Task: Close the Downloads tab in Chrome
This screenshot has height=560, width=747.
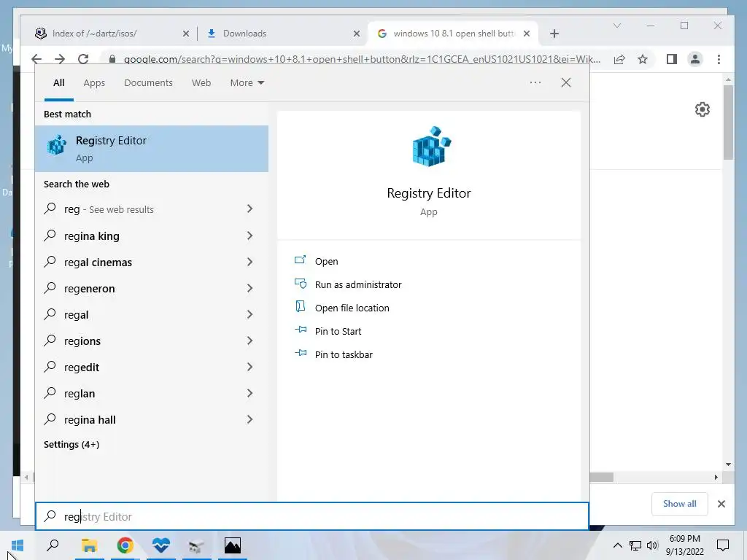Action: pos(356,34)
